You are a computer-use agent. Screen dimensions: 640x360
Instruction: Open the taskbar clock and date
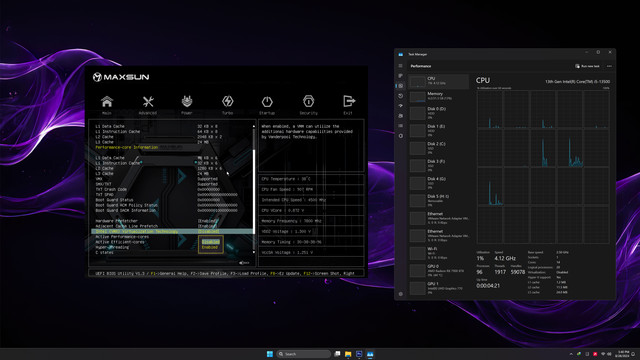623,354
